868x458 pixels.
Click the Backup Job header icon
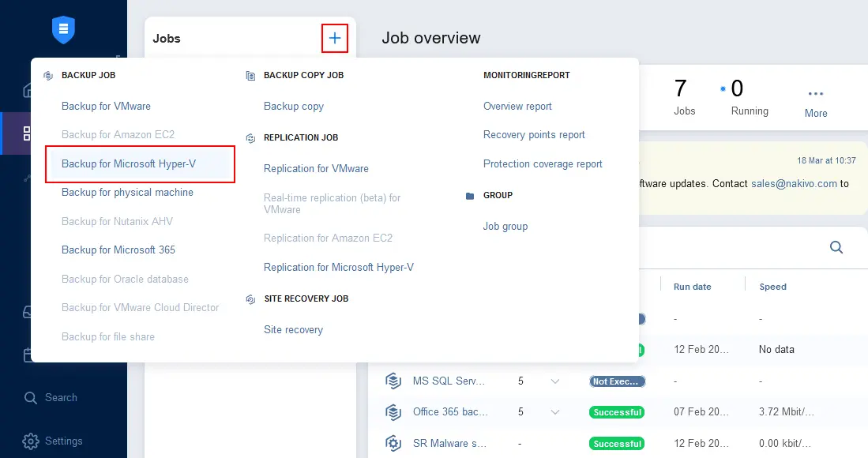click(48, 75)
